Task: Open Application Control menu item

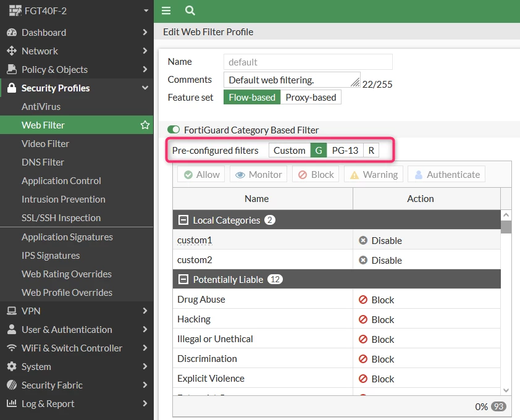Action: tap(77, 181)
